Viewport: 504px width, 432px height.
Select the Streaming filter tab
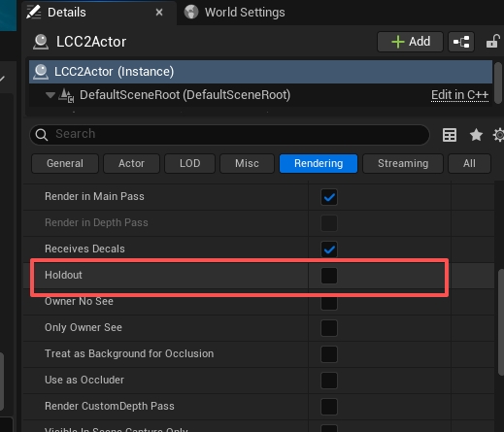403,163
